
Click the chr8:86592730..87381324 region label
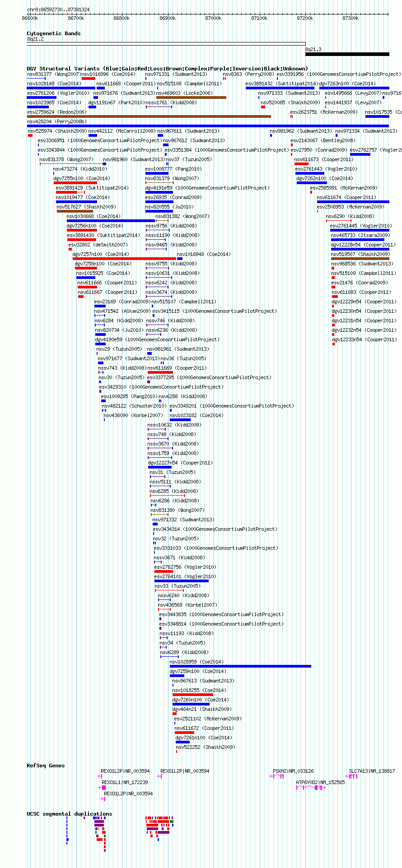tap(58, 9)
